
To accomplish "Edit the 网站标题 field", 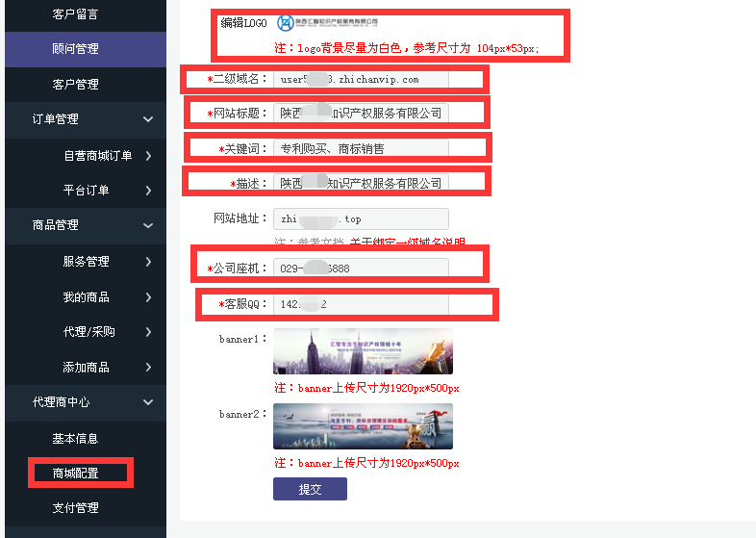I will point(361,114).
